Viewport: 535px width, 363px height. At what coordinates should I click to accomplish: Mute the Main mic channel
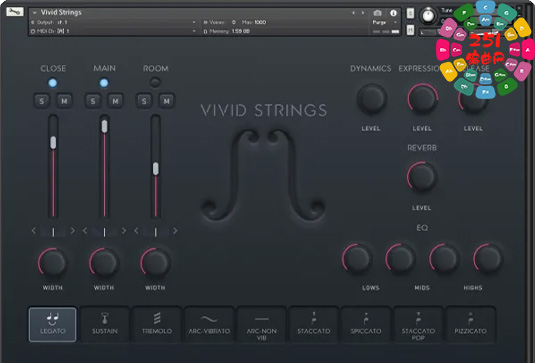pyautogui.click(x=115, y=101)
